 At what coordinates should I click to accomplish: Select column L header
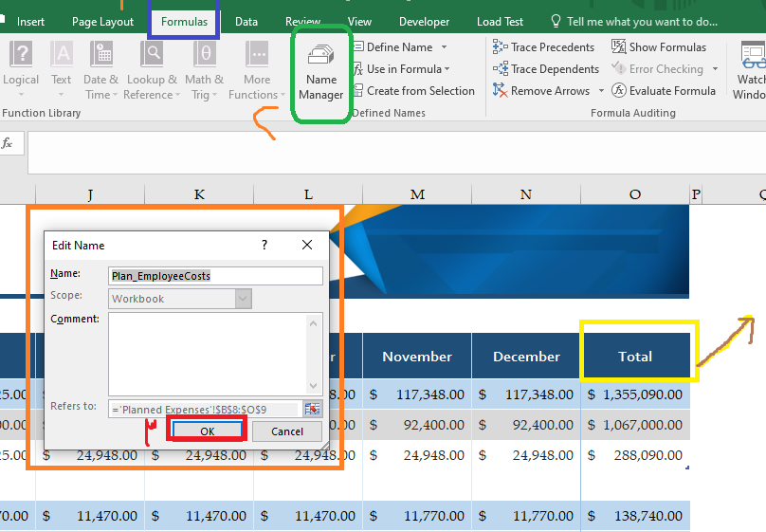[308, 194]
